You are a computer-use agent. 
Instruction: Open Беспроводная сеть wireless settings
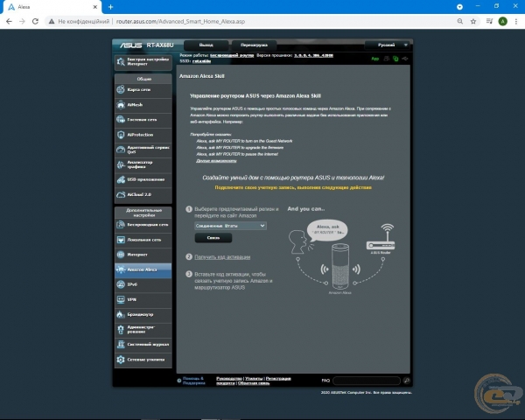143,225
